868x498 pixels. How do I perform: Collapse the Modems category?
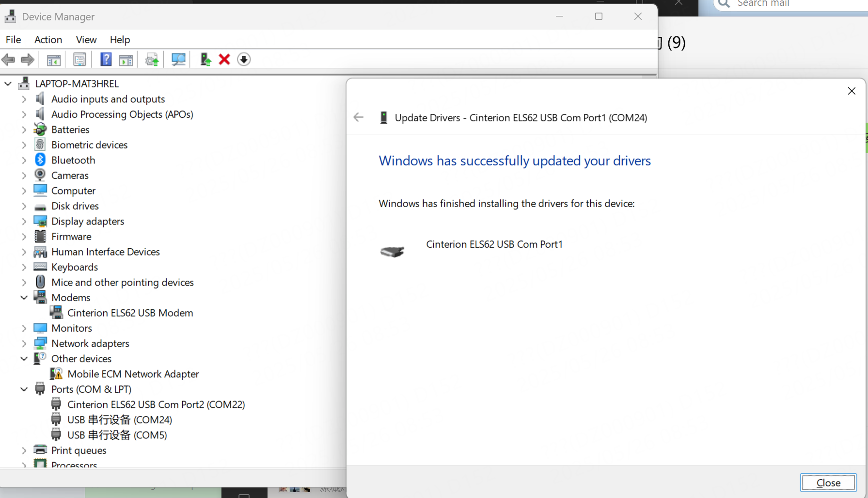24,297
